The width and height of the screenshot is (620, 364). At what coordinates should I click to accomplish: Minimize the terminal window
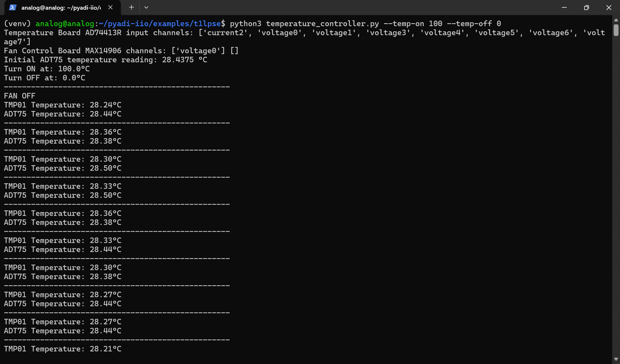coord(564,7)
